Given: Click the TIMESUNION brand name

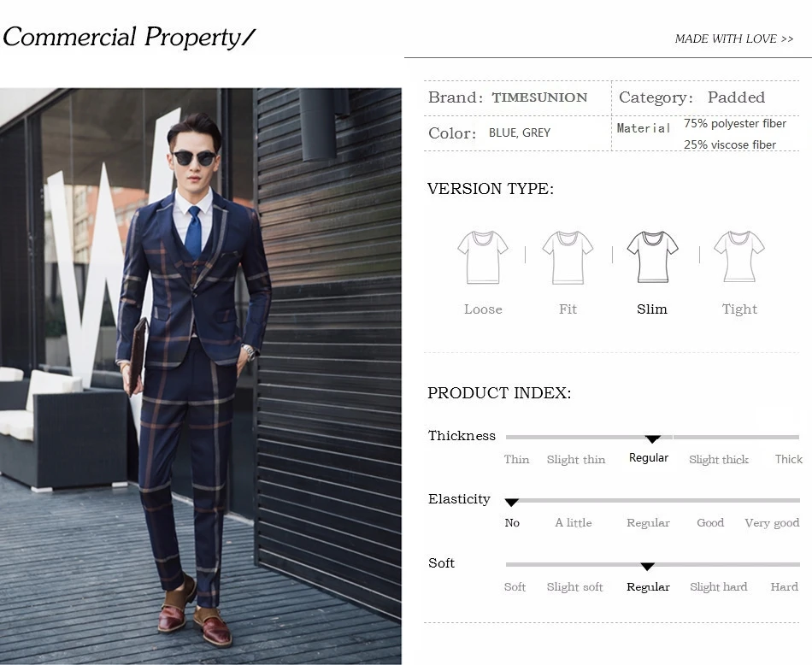Looking at the screenshot, I should 539,97.
